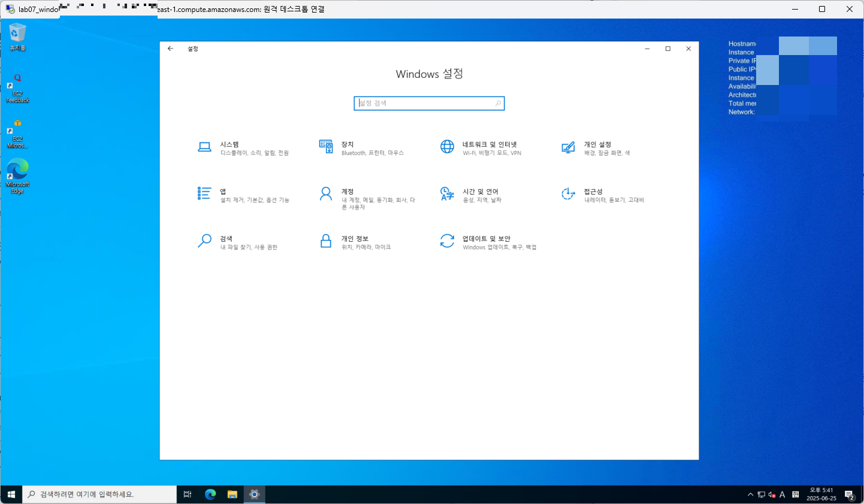This screenshot has width=864, height=504.
Task: Click the 시간 및 언어 heading
Action: point(481,192)
